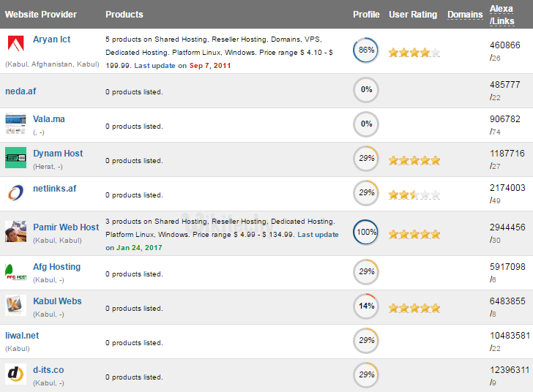Viewport: 533px width, 392px height.
Task: Sort by the Alexa /Links column header
Action: [x=502, y=15]
